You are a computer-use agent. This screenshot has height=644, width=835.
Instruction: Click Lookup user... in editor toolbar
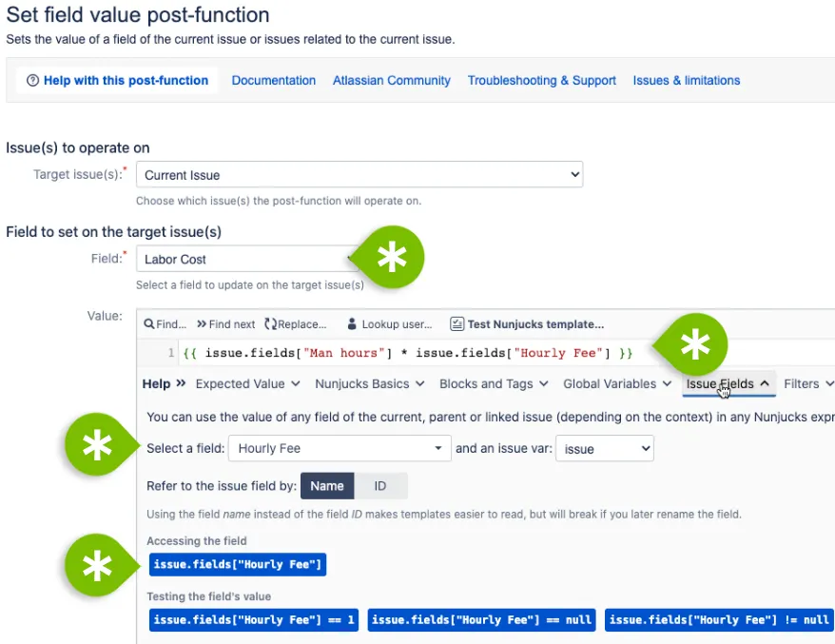coord(397,324)
